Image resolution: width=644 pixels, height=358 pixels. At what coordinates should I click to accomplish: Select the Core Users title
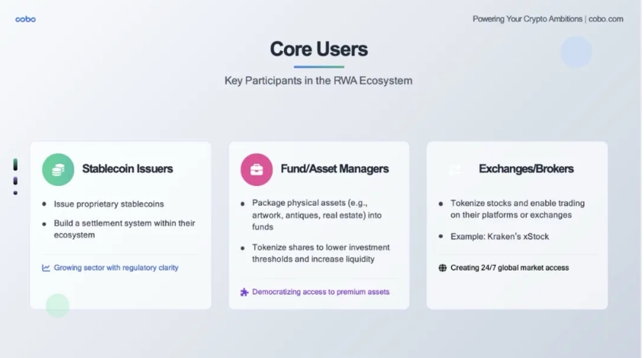click(319, 49)
